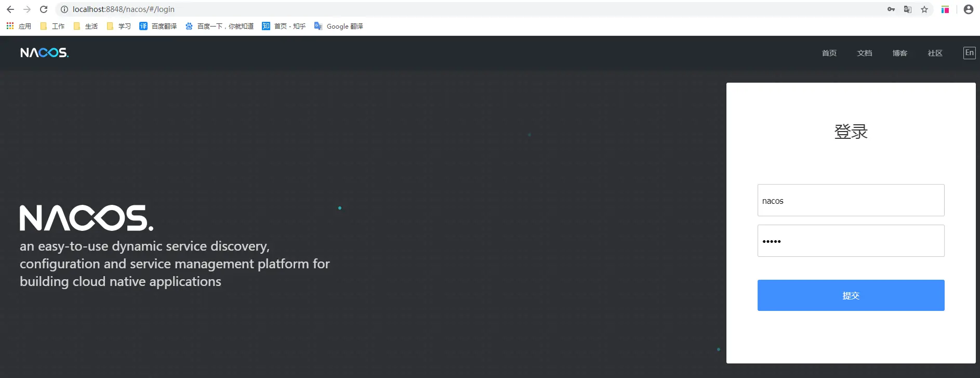Focus the password field with dots
This screenshot has height=378, width=980.
coord(851,241)
